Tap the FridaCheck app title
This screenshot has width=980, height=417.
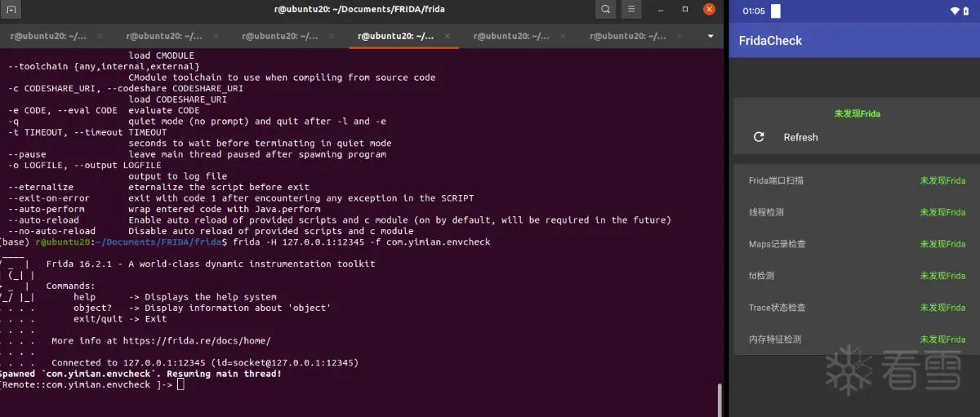click(770, 41)
